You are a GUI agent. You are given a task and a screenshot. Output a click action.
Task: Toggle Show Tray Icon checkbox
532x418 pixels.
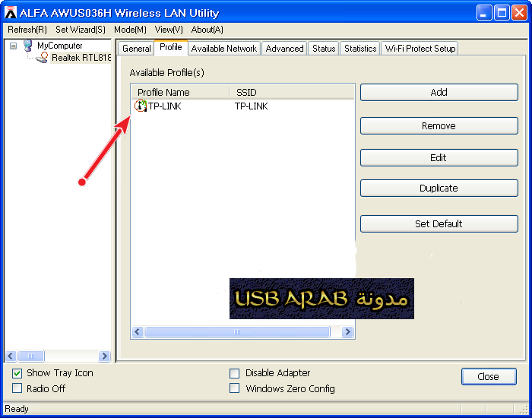17,373
